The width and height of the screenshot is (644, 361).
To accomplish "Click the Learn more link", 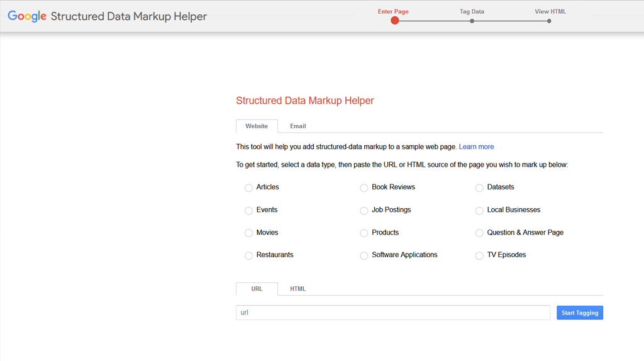I will coord(476,147).
